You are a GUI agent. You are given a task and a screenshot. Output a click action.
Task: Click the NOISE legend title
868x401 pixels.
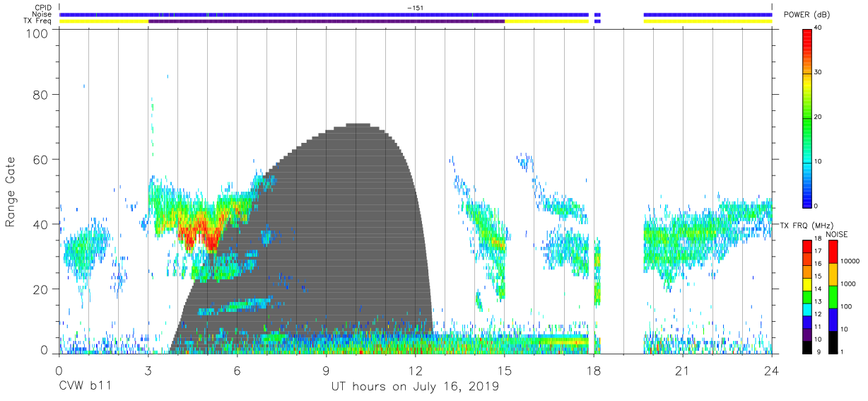(838, 233)
